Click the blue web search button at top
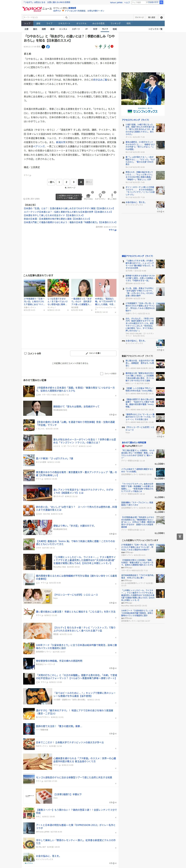 point(161,2)
